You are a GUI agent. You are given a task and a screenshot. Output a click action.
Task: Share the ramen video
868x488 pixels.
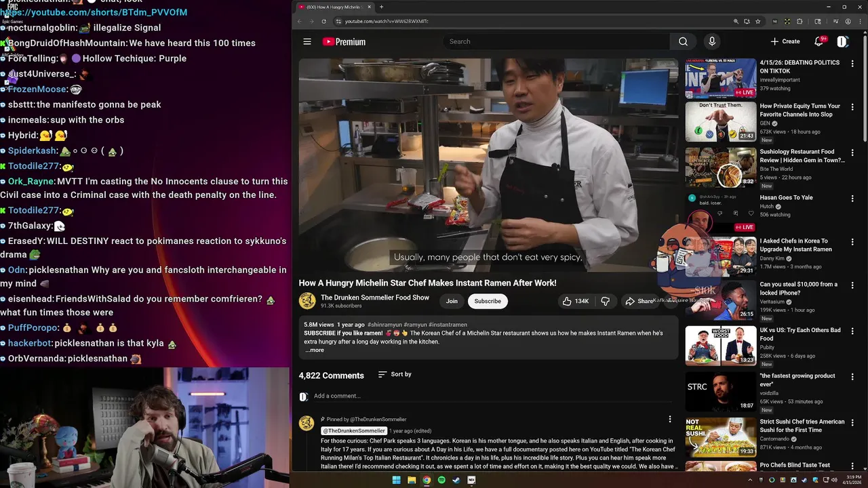tap(639, 301)
